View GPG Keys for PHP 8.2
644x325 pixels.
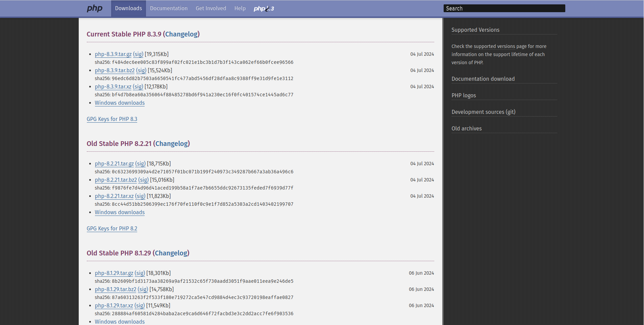[x=112, y=228]
